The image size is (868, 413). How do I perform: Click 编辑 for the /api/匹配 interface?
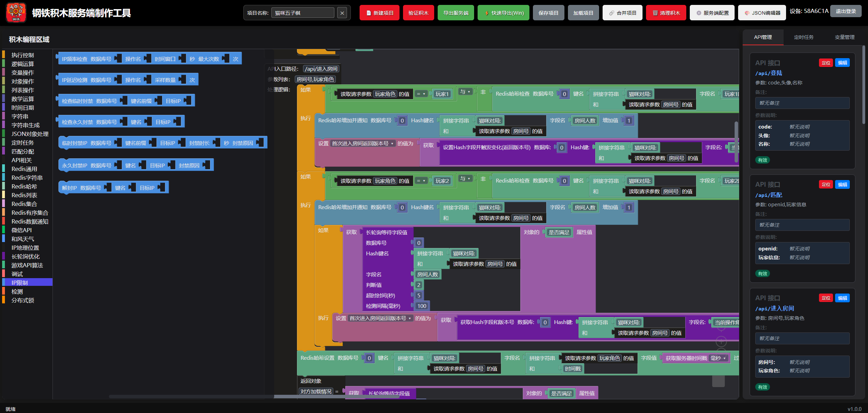pos(842,185)
